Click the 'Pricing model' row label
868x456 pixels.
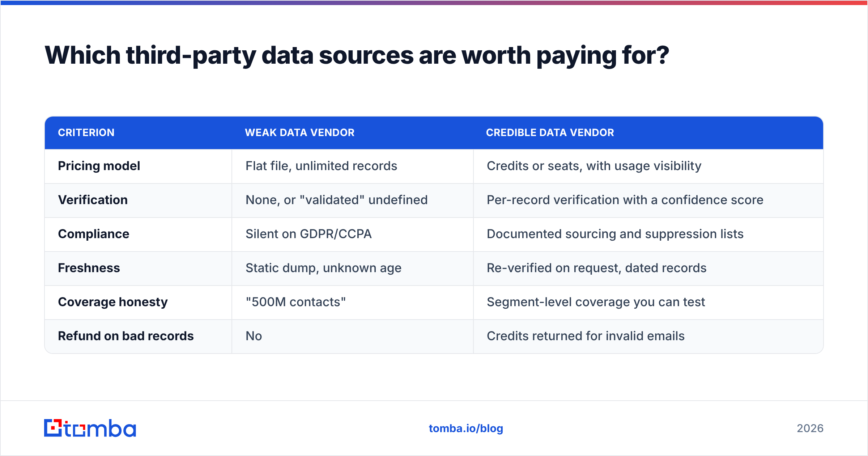pos(99,166)
